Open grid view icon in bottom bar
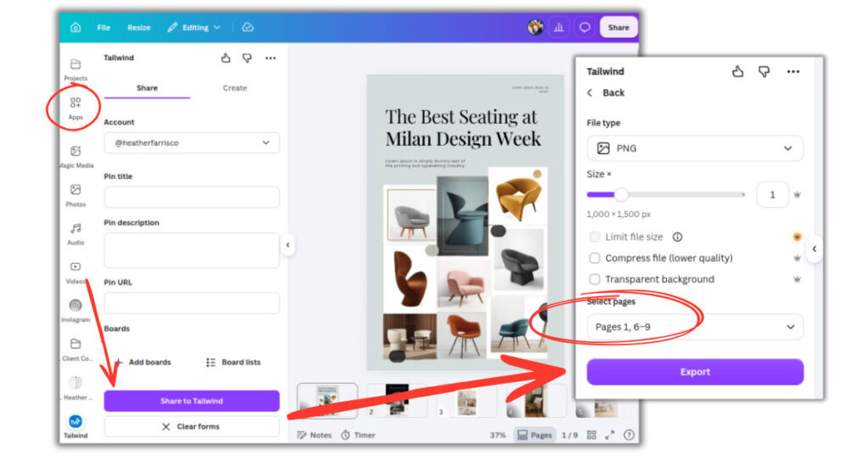The width and height of the screenshot is (868, 456). pos(591,435)
